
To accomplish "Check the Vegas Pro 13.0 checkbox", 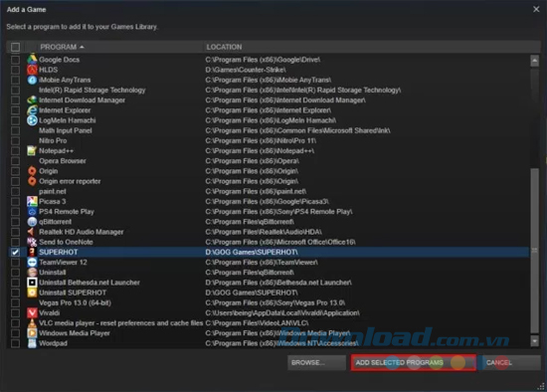I will (x=15, y=302).
